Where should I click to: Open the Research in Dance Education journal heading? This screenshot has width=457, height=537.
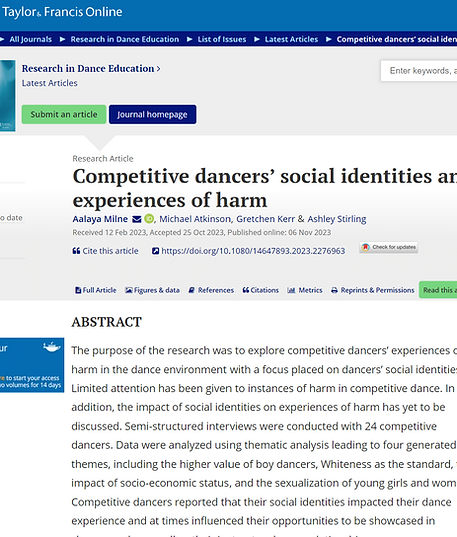(x=88, y=68)
